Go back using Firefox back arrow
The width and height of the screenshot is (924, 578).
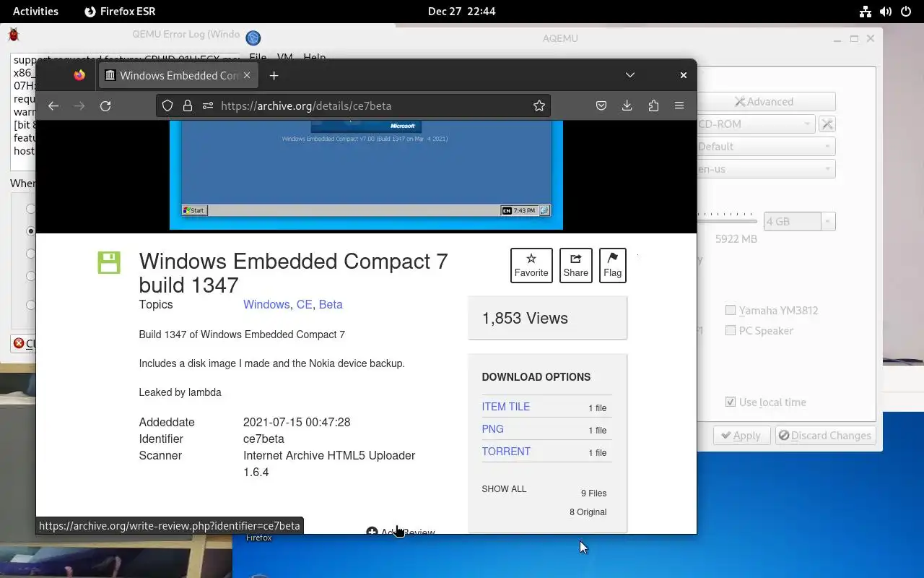click(x=53, y=105)
